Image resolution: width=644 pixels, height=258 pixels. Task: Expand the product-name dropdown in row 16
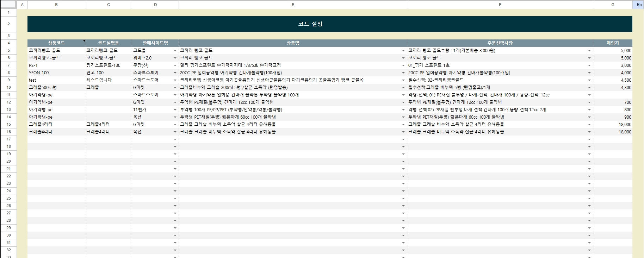pyautogui.click(x=403, y=132)
